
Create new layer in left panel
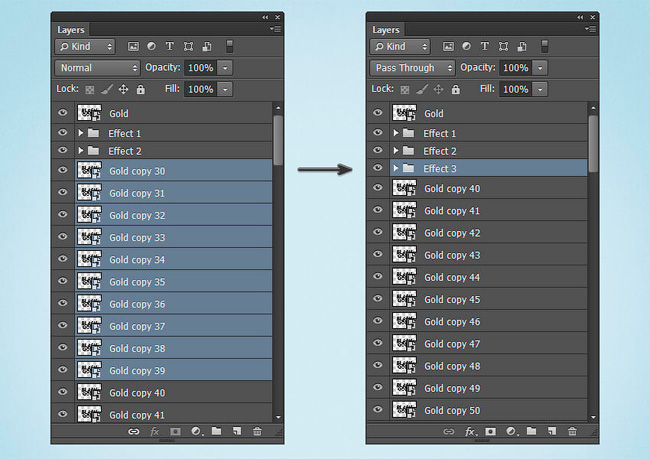237,432
